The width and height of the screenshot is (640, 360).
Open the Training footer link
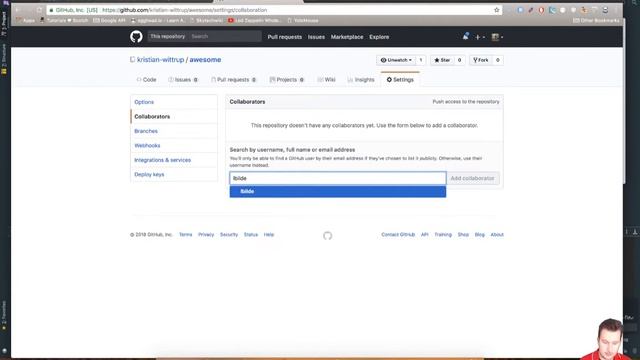[443, 235]
